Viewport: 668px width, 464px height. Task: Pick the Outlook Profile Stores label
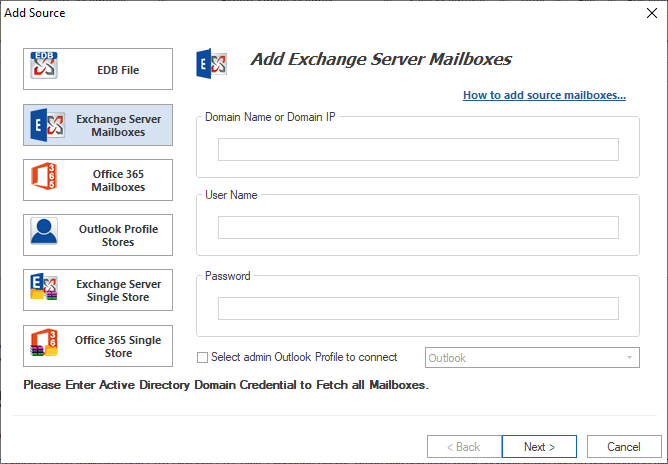tap(118, 235)
